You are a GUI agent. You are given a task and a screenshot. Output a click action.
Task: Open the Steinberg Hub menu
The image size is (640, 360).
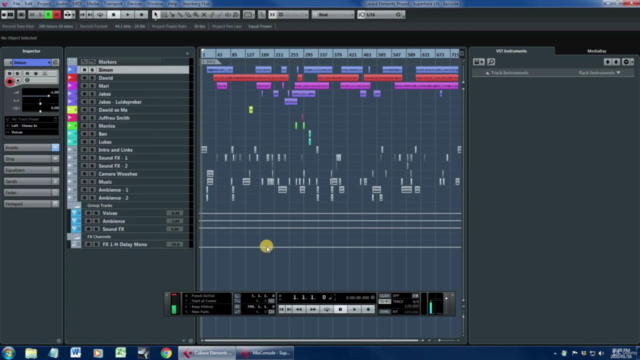point(196,4)
